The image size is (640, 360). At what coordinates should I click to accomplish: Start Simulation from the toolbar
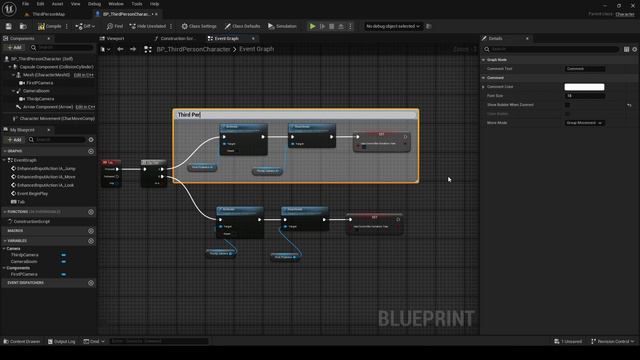(x=282, y=26)
